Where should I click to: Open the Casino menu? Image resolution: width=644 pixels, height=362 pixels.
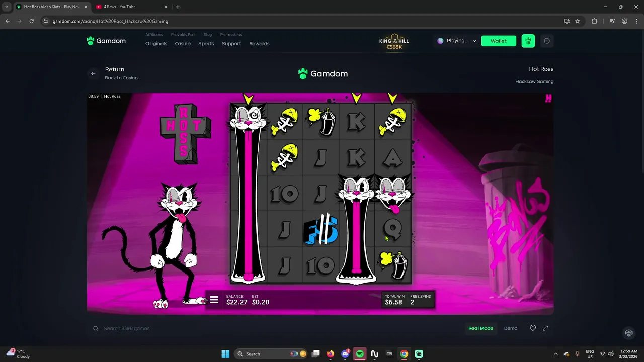click(183, 44)
